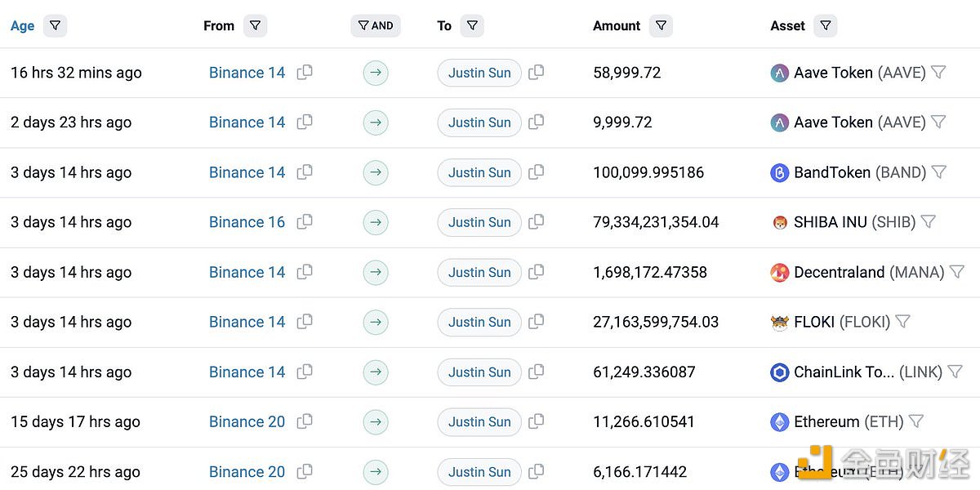Click the '16 hrs 32 mins ago' age cell
Viewport: 980px width, 490px height.
76,73
